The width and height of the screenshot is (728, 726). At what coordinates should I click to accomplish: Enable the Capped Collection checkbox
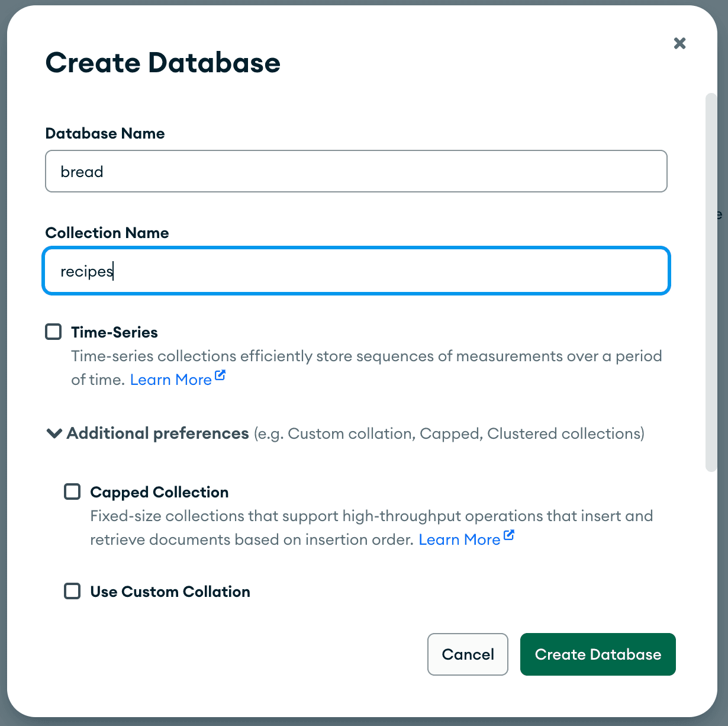(72, 492)
